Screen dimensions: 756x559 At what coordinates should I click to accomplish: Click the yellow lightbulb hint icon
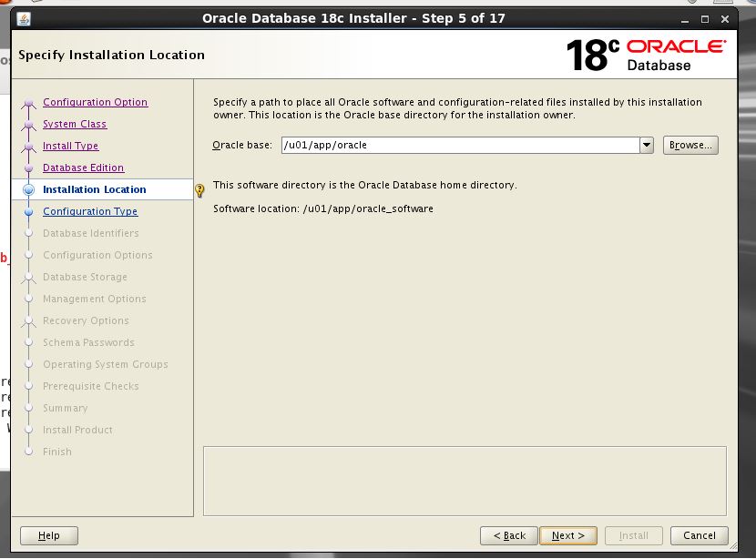199,190
